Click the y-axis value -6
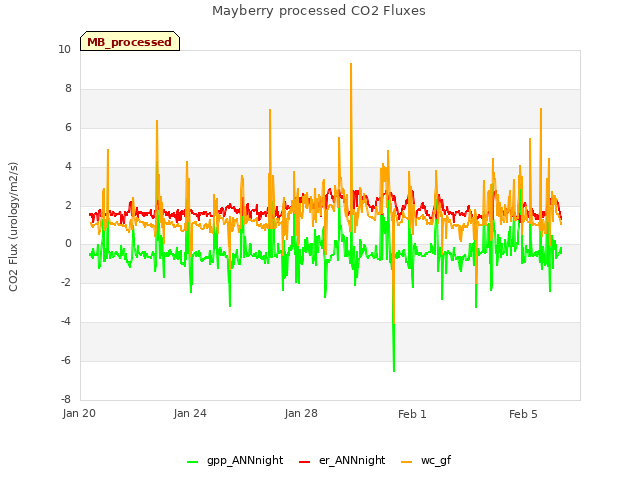Viewport: 640px width, 480px height. click(x=66, y=360)
